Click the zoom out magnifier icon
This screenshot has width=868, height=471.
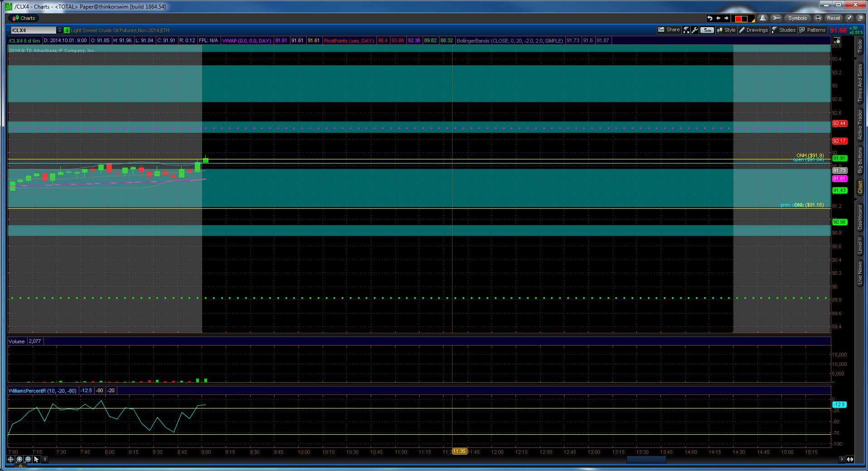click(x=28, y=459)
